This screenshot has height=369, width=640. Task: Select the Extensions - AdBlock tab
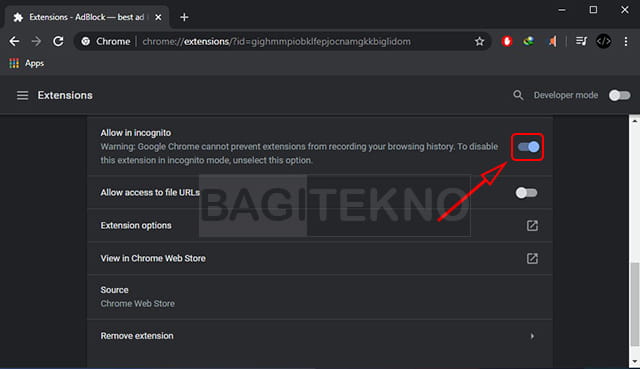point(87,17)
